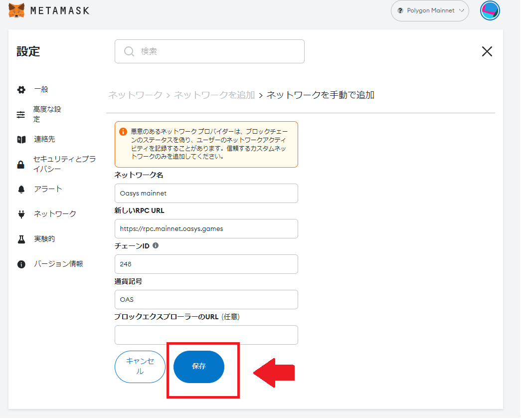Focus the 検索 search field
The width and height of the screenshot is (521, 420).
(x=209, y=51)
